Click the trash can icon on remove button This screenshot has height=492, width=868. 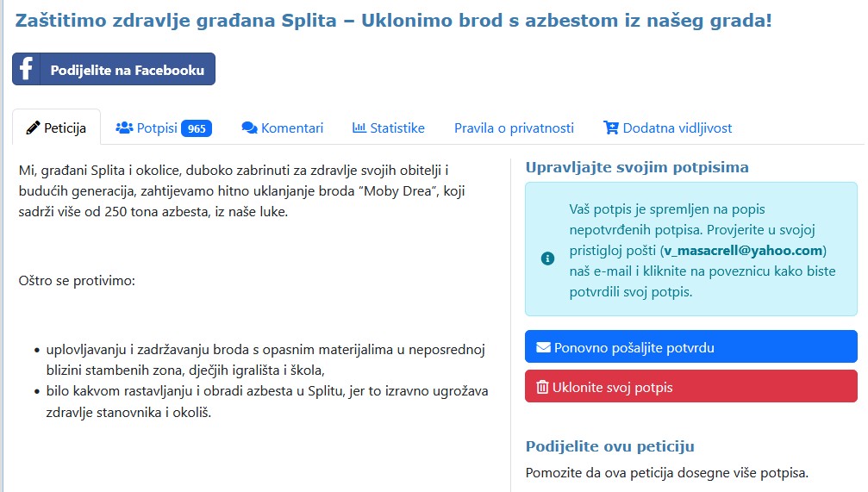pos(542,387)
